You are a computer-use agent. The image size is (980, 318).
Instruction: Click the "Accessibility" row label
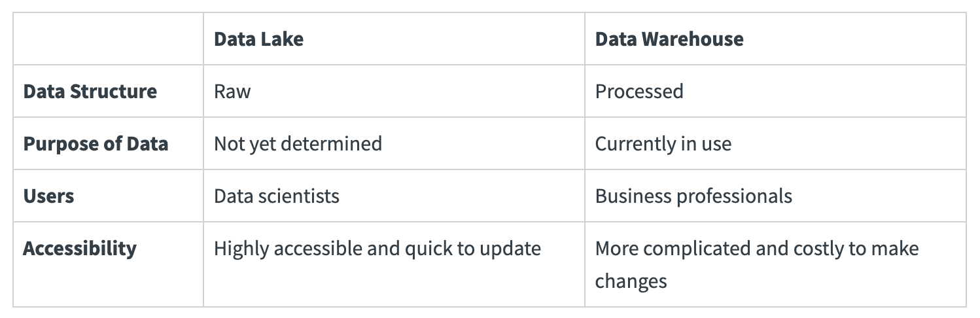click(x=80, y=249)
